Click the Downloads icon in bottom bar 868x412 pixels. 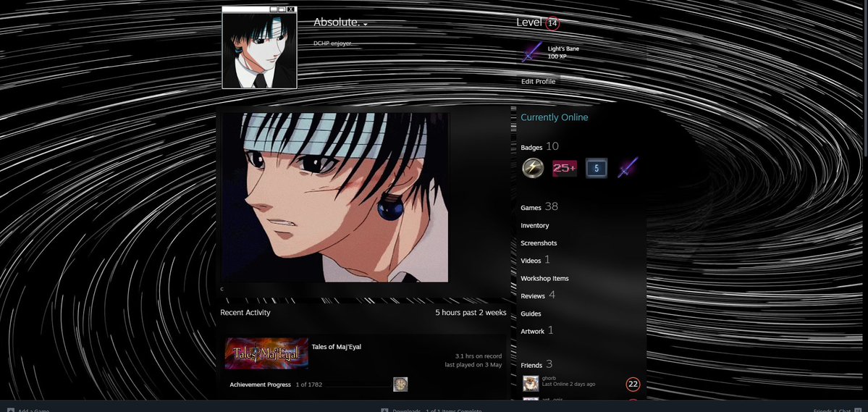pyautogui.click(x=384, y=411)
